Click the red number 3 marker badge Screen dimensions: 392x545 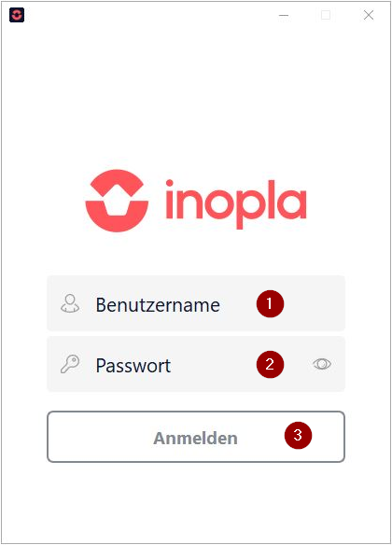[298, 435]
